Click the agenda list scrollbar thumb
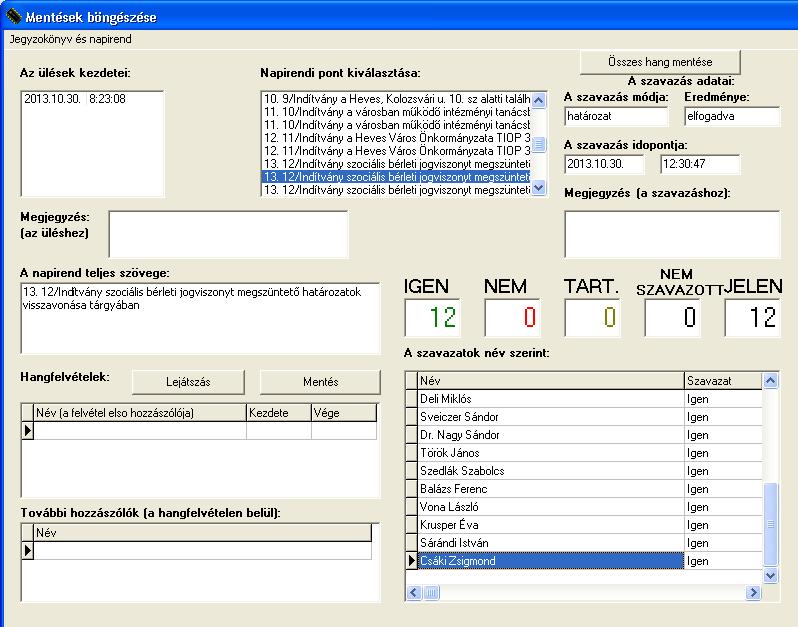Screen dimensions: 798x627 [x=539, y=144]
